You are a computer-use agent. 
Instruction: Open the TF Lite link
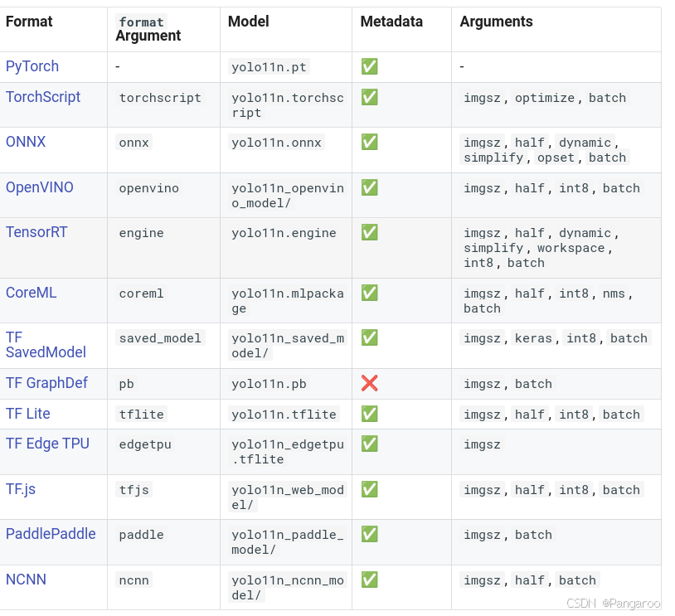tap(28, 414)
